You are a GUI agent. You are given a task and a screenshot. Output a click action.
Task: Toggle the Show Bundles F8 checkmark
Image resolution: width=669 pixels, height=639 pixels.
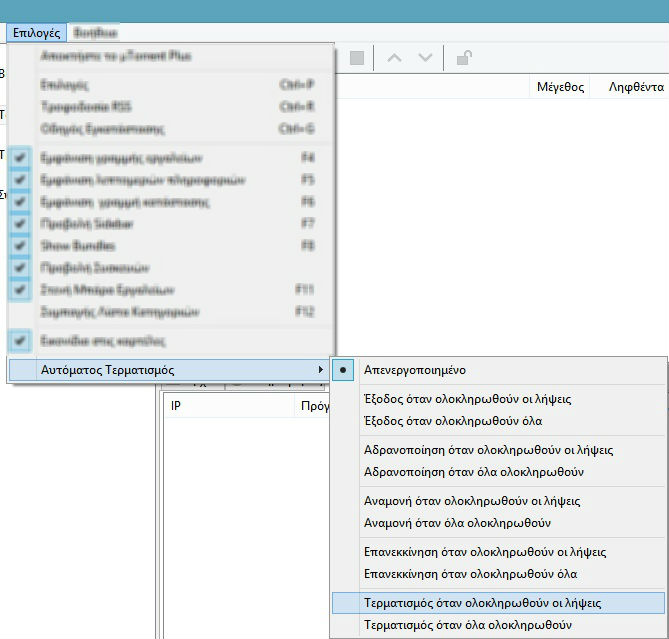[x=20, y=246]
